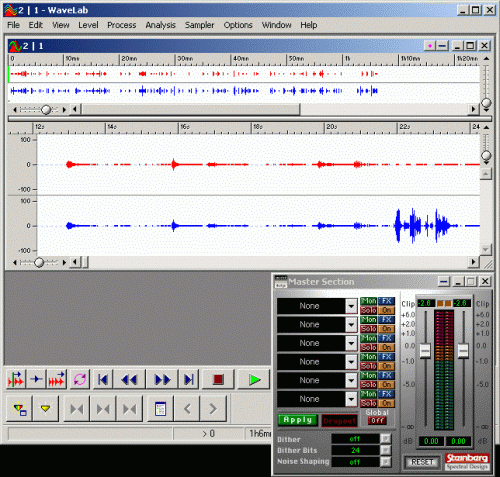
Task: Click the left chevron navigation button
Action: click(x=187, y=409)
